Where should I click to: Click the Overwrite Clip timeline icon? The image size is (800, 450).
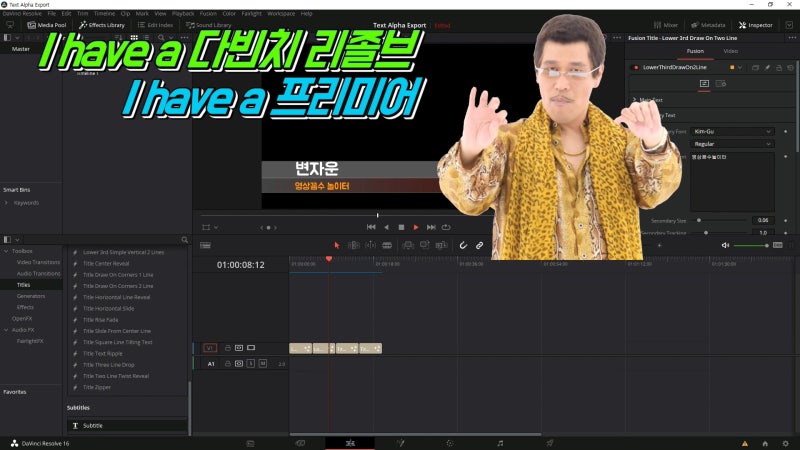(x=424, y=245)
